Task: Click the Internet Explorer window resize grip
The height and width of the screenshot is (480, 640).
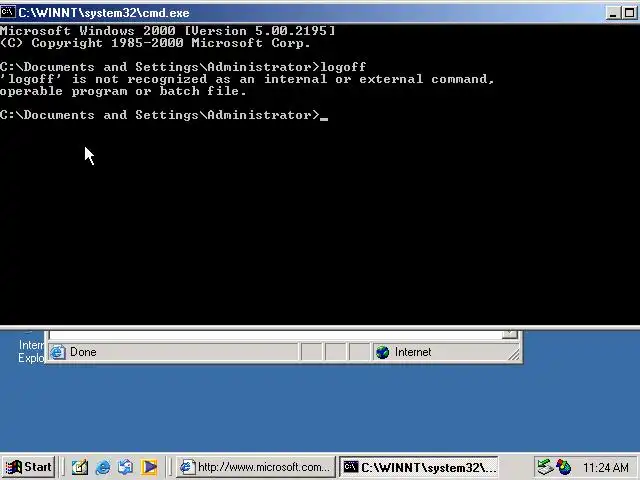Action: [x=515, y=355]
